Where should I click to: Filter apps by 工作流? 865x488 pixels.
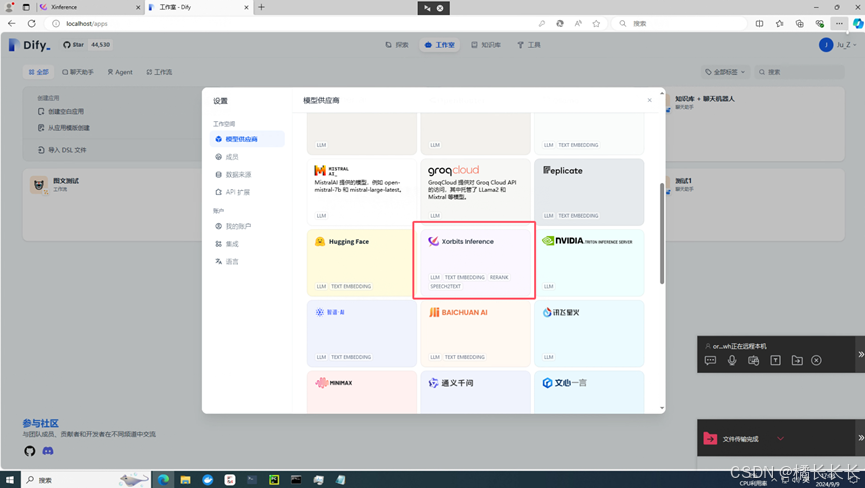[x=159, y=72]
